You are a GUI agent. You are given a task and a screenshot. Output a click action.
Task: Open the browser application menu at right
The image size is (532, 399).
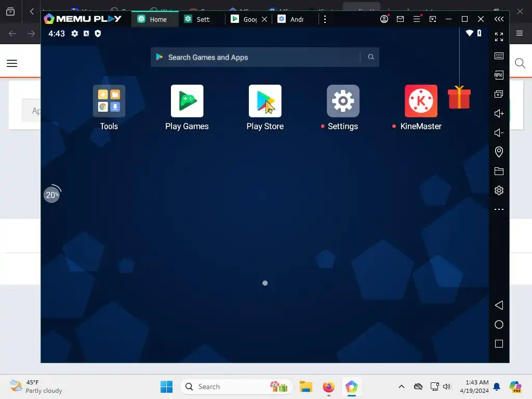(x=520, y=33)
